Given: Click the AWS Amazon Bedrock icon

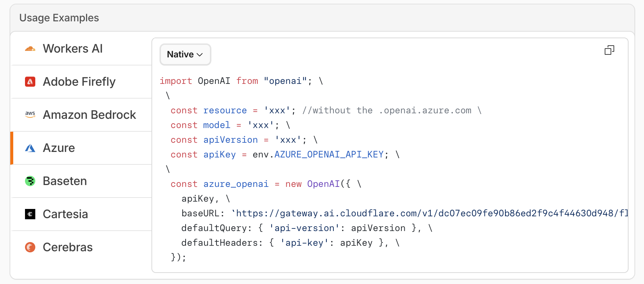Looking at the screenshot, I should coord(30,115).
